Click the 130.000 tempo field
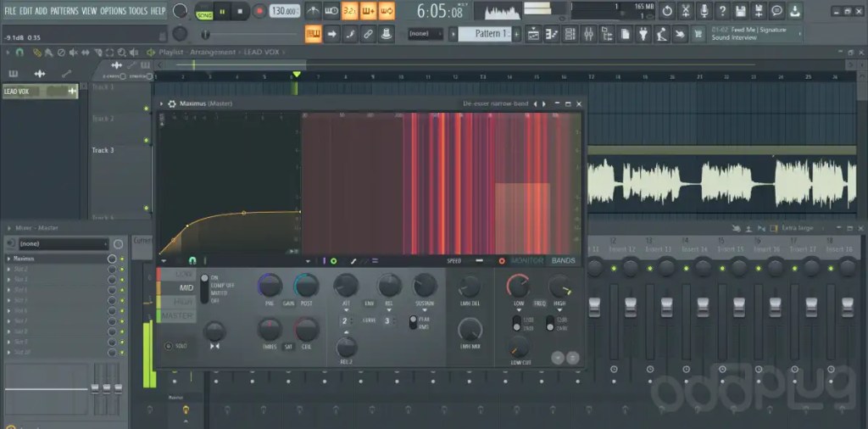 coord(285,11)
